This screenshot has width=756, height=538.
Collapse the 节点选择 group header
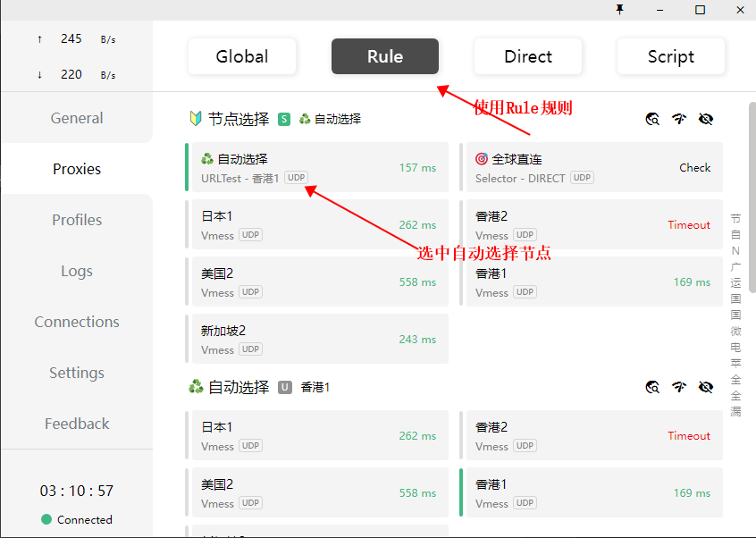[238, 119]
